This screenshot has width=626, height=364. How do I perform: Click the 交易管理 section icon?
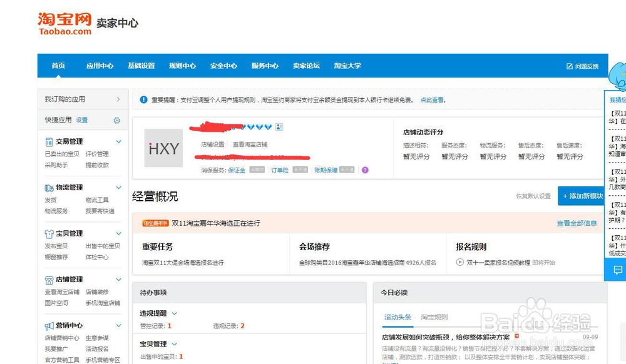point(49,142)
